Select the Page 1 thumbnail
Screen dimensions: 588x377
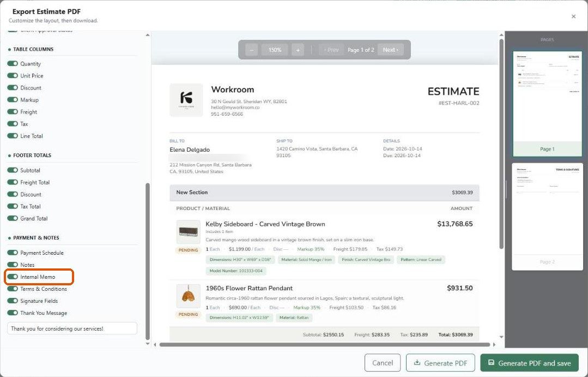pos(548,104)
